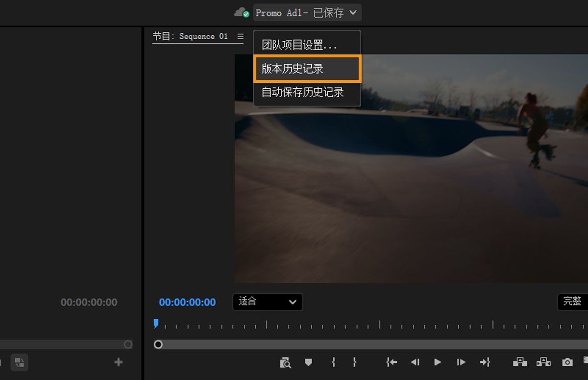
Task: Mark Out point with right brace
Action: [355, 362]
